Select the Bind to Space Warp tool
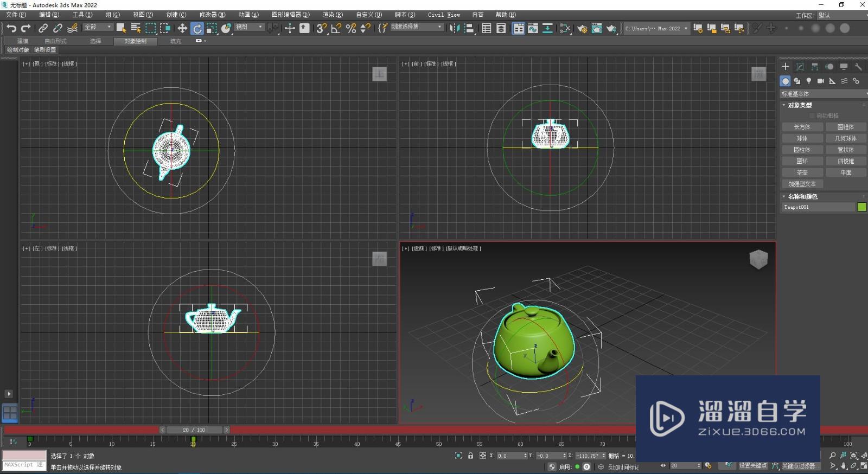 [72, 28]
